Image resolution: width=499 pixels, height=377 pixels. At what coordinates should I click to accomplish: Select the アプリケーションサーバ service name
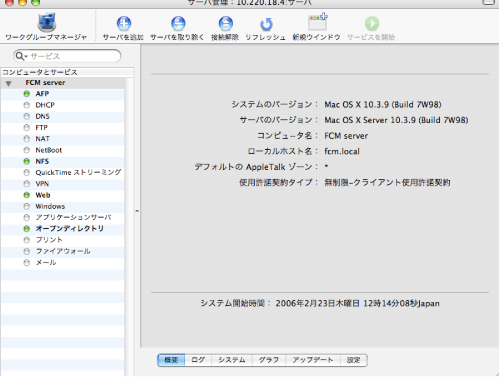[x=74, y=217]
